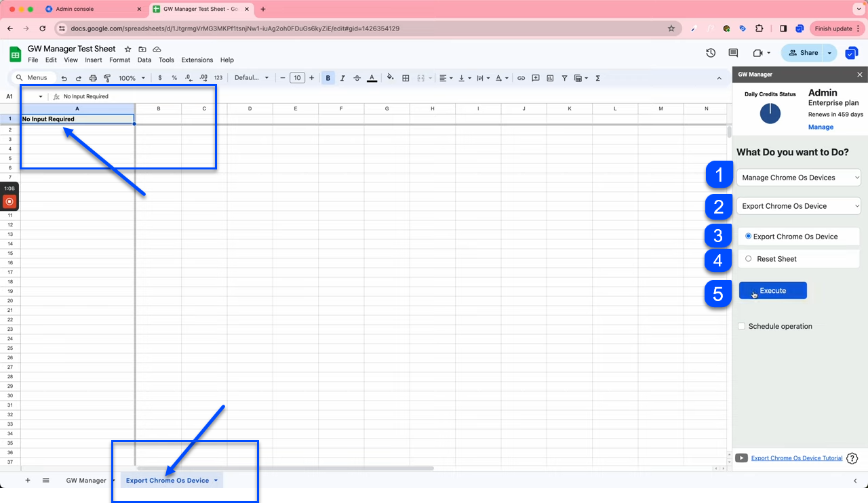
Task: Click the Redo icon in toolbar
Action: click(78, 78)
